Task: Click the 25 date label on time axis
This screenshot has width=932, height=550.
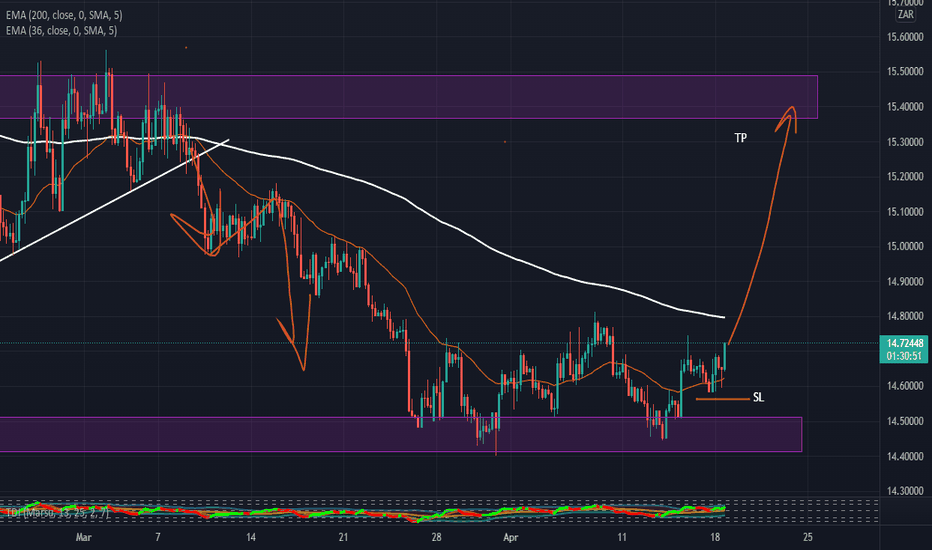Action: (x=807, y=537)
